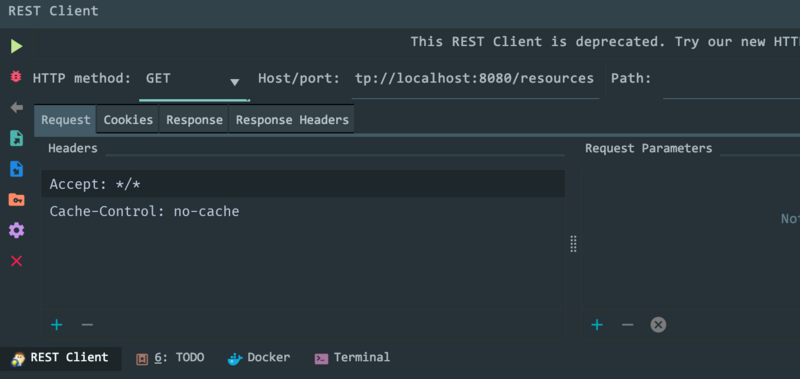
Task: Add a header with the plus icon
Action: [x=57, y=325]
